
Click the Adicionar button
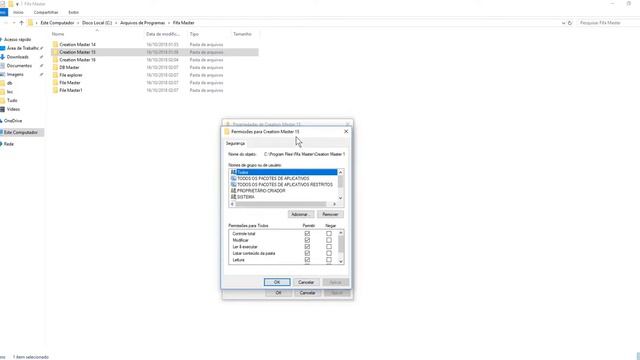[301, 214]
